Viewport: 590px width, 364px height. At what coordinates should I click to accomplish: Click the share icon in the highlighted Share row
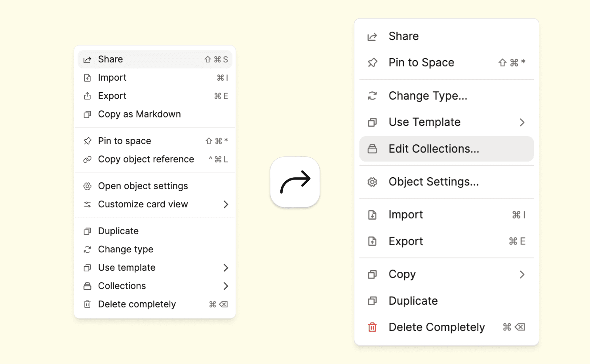click(x=88, y=59)
